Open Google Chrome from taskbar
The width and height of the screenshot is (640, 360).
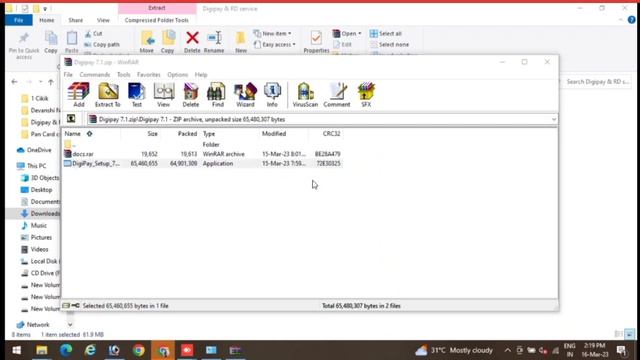click(x=139, y=350)
